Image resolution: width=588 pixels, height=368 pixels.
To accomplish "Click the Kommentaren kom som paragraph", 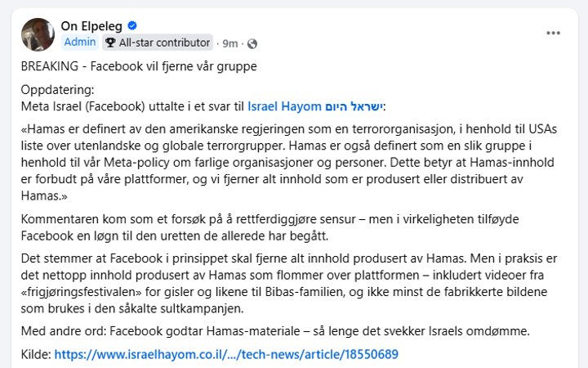I will [x=270, y=227].
